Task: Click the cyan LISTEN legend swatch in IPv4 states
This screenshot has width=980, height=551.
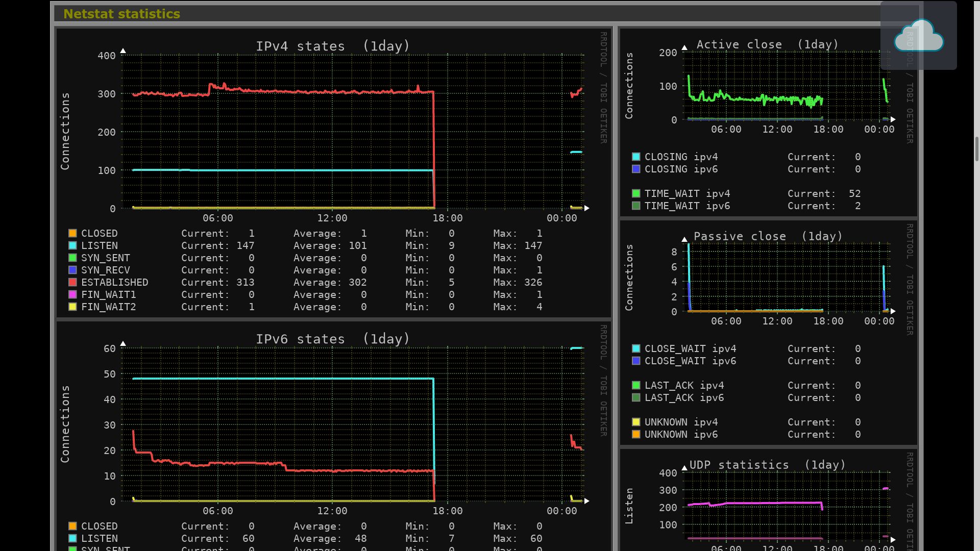Action: (x=72, y=246)
